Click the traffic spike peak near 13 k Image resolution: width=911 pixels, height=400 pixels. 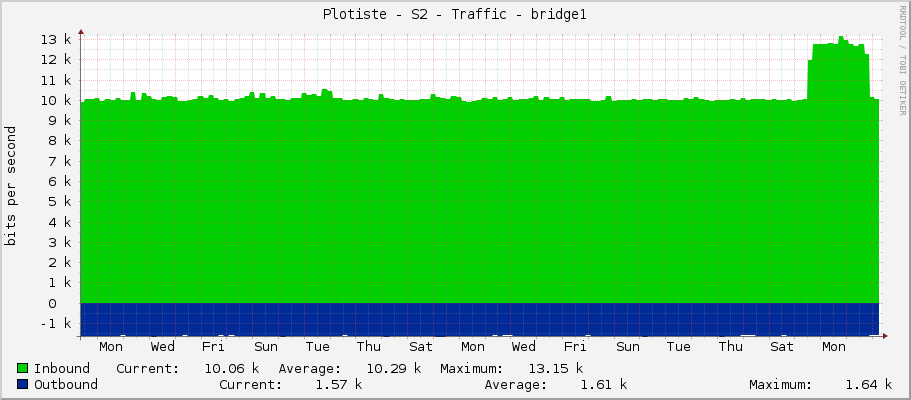pyautogui.click(x=841, y=37)
